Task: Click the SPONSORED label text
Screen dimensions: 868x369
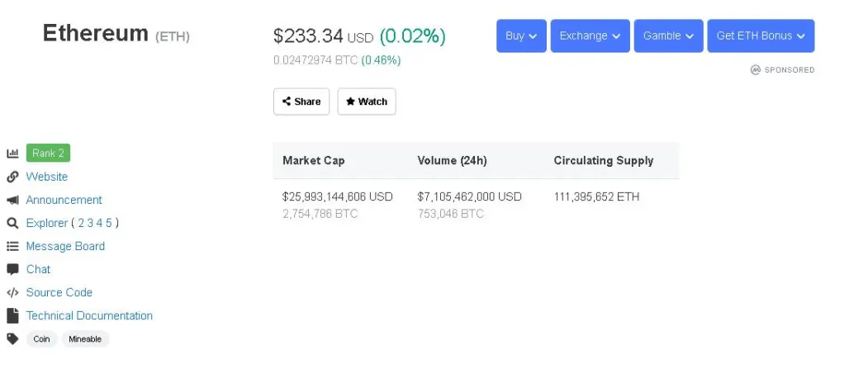Action: pyautogui.click(x=790, y=69)
